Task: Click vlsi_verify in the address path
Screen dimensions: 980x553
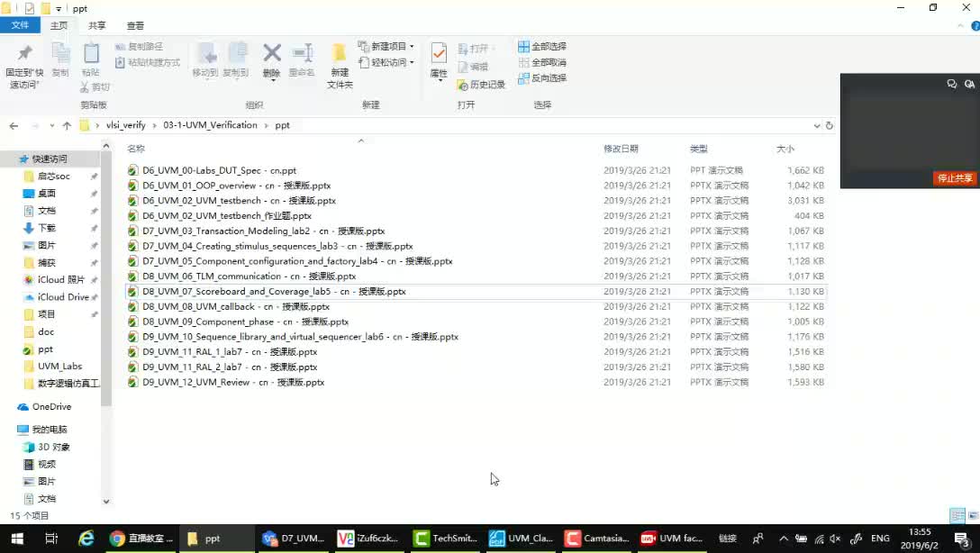Action: point(125,125)
